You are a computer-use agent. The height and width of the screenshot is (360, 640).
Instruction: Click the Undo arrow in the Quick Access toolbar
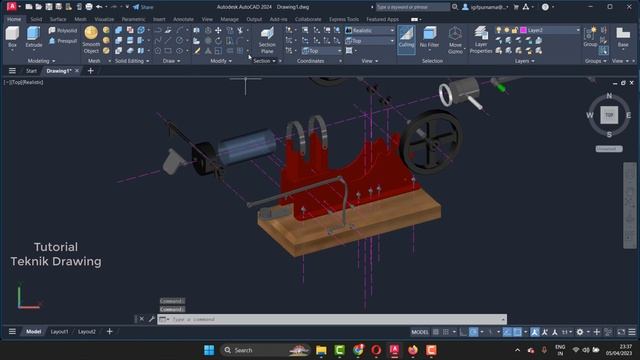click(x=99, y=7)
